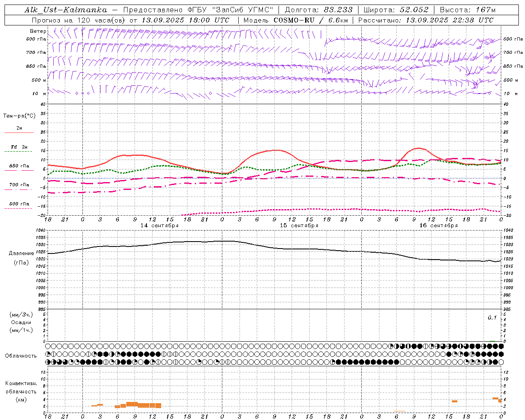The image size is (525, 420).
Task: Click the (км) unit of convective cloudiness
Action: [21, 399]
